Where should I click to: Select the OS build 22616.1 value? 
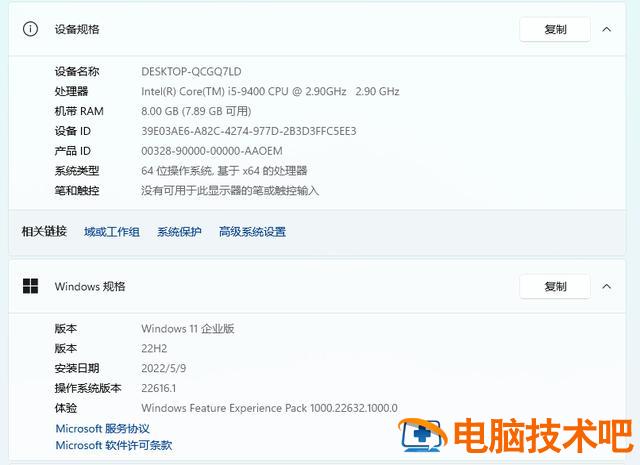pyautogui.click(x=158, y=388)
